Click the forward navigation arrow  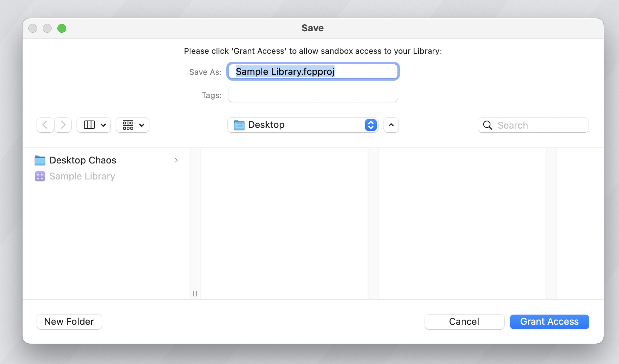63,125
